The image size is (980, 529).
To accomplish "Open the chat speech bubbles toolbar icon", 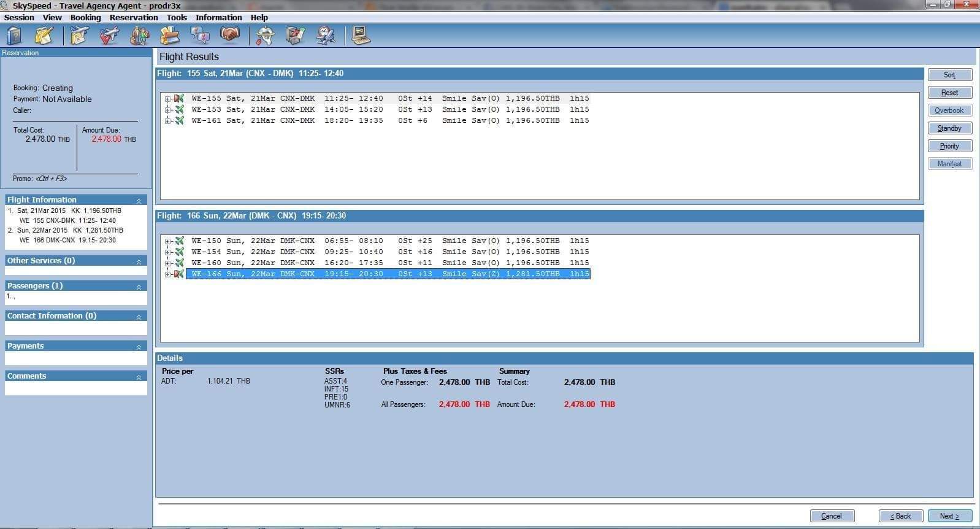I will click(200, 36).
